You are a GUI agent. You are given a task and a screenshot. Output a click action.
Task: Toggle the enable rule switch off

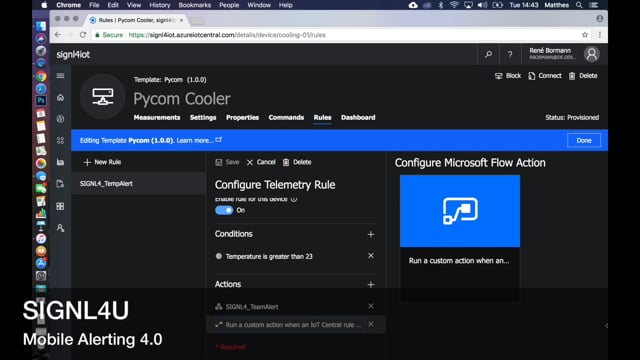[x=224, y=210]
